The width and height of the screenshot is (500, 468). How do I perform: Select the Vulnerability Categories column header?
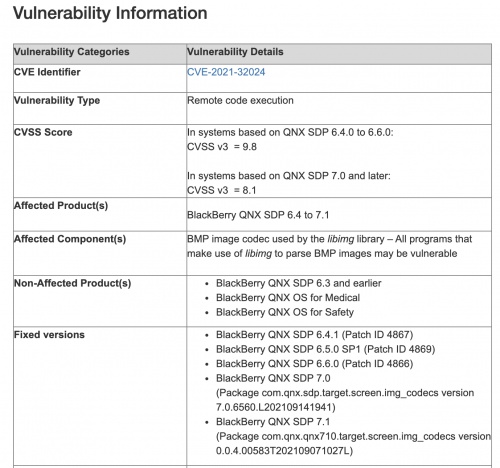[x=71, y=52]
